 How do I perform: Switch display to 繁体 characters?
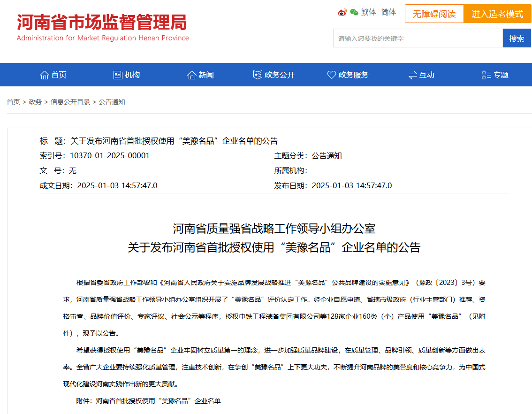click(x=368, y=13)
